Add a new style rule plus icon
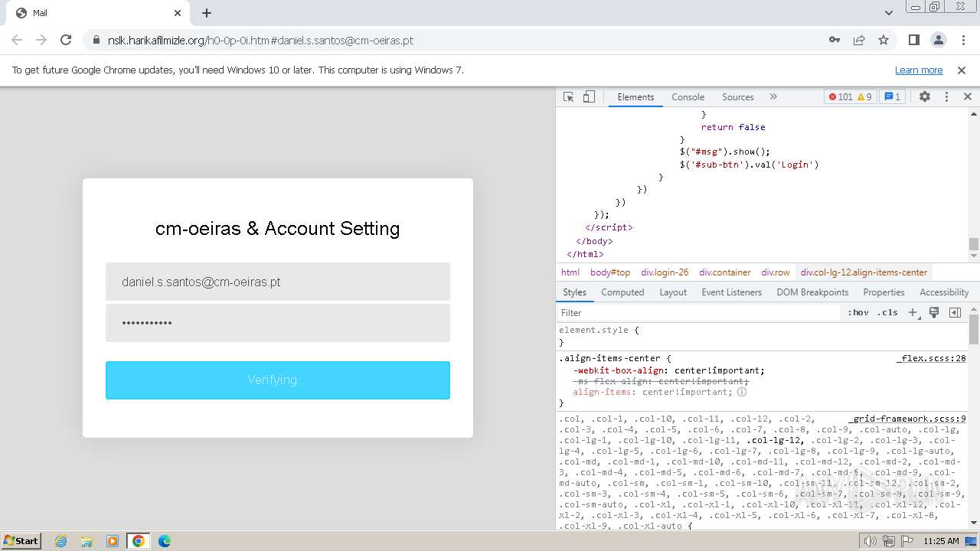Image resolution: width=980 pixels, height=551 pixels. [x=913, y=312]
